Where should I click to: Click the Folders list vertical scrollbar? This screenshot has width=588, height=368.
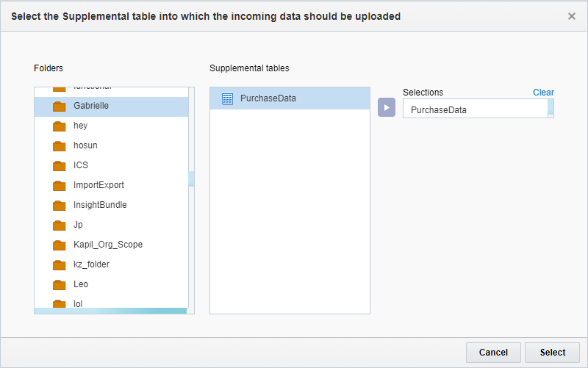click(x=191, y=178)
